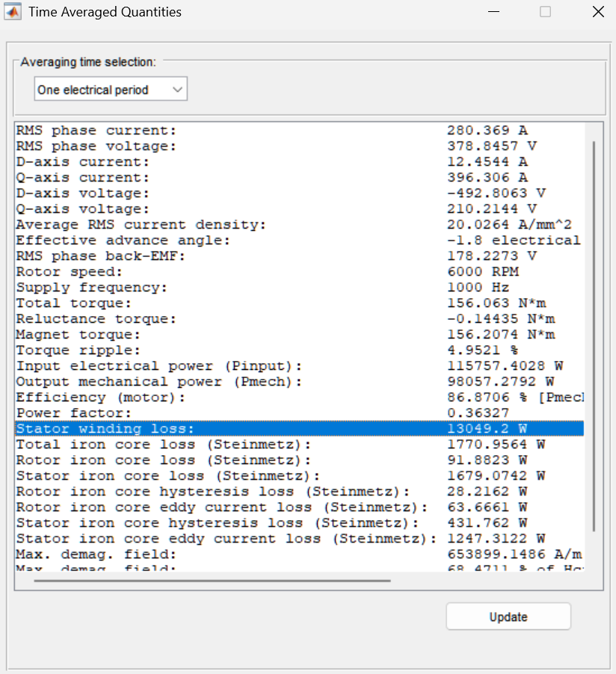Select the 'Input electrical power (Pinput):' row
Viewport: 616px width, 674px height.
(299, 366)
